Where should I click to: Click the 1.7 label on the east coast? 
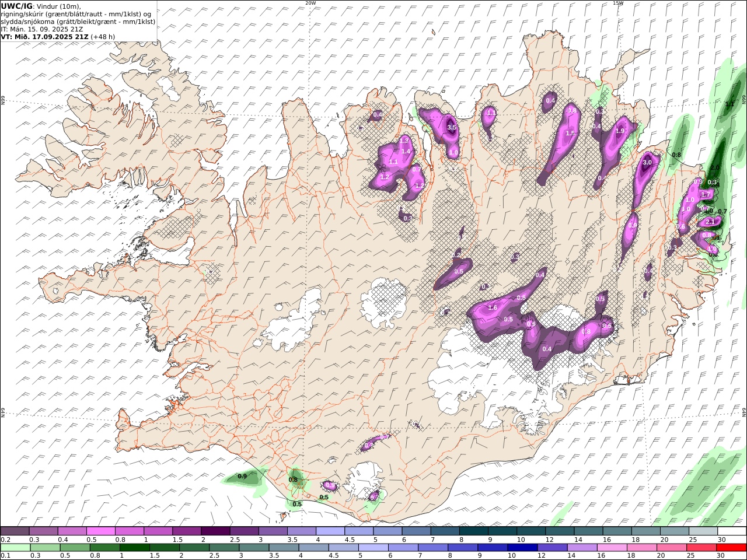(x=706, y=195)
